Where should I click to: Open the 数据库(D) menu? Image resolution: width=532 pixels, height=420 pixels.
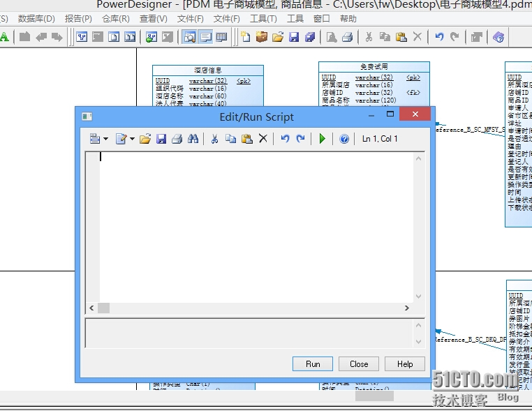click(36, 19)
